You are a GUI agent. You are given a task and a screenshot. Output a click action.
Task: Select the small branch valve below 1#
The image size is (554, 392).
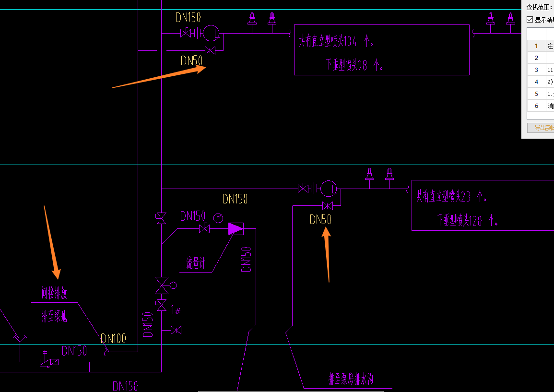[176, 331]
